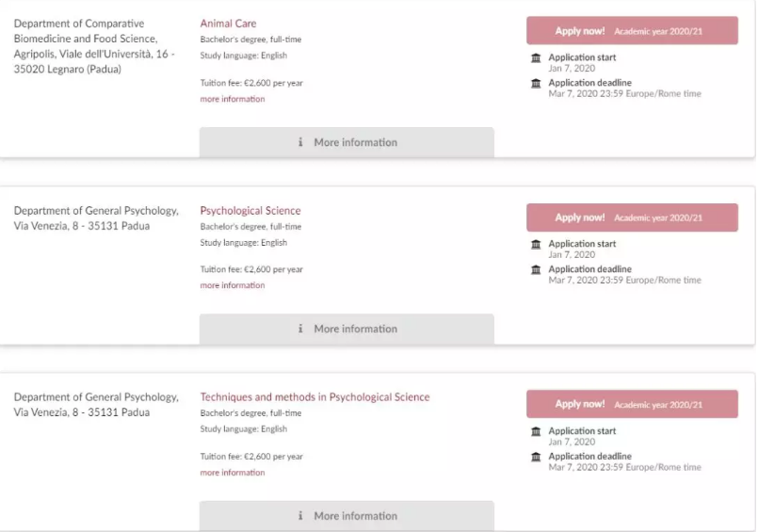Image resolution: width=758 pixels, height=532 pixels.
Task: Click the info icon in Psychological Science's More information bar
Action: (300, 329)
